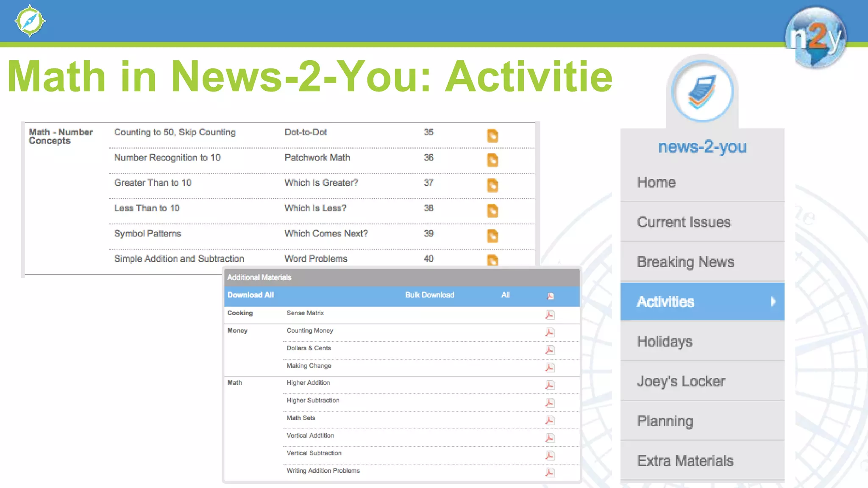
Task: Click the Sense Matrix entry
Action: click(305, 313)
